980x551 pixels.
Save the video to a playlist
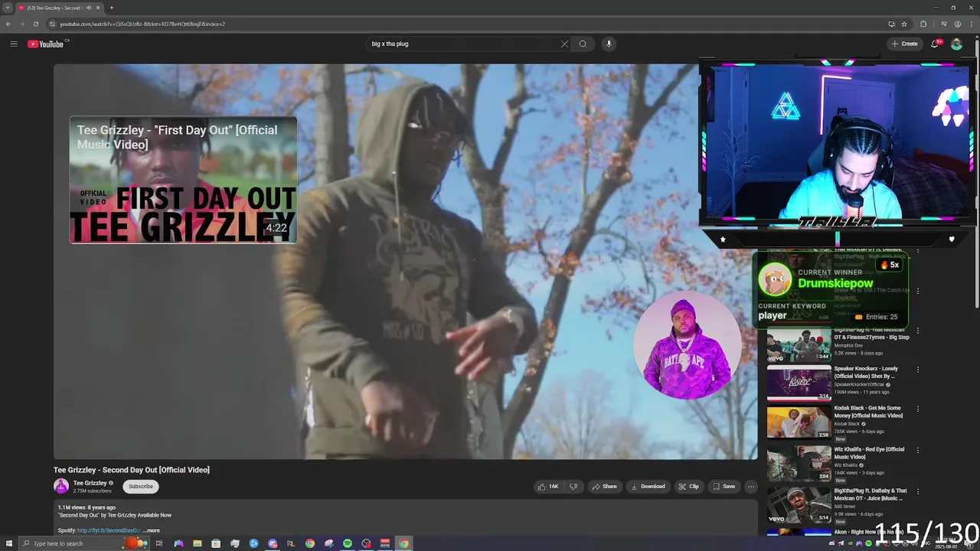[x=724, y=487]
